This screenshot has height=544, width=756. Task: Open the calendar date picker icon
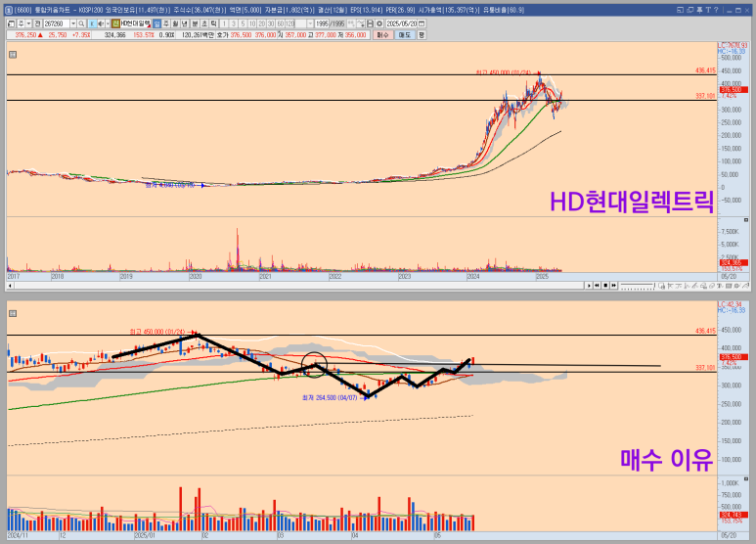422,23
